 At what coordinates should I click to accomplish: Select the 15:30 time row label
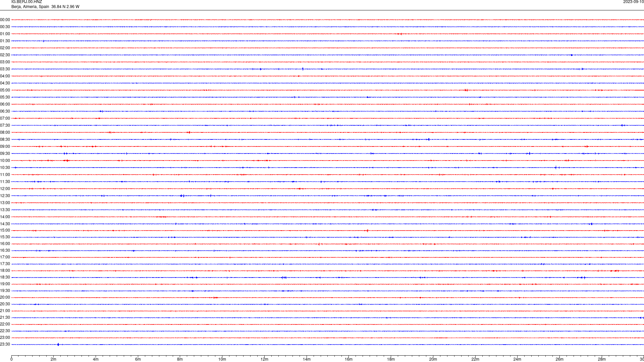click(x=5, y=237)
